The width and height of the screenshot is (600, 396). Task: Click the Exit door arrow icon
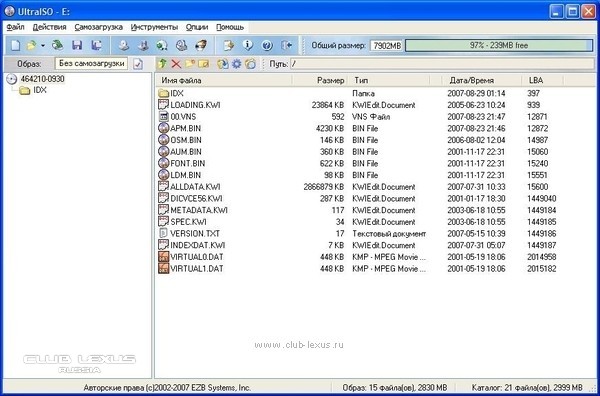[287, 46]
